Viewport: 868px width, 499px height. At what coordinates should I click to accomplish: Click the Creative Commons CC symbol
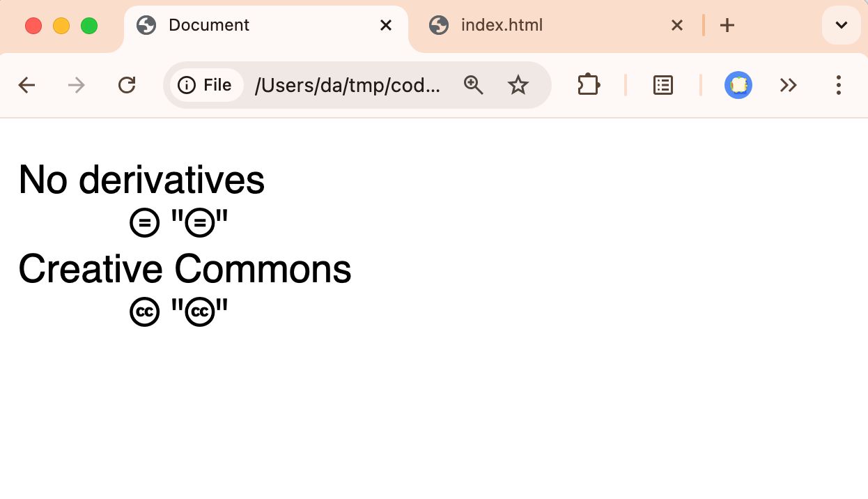tap(145, 312)
